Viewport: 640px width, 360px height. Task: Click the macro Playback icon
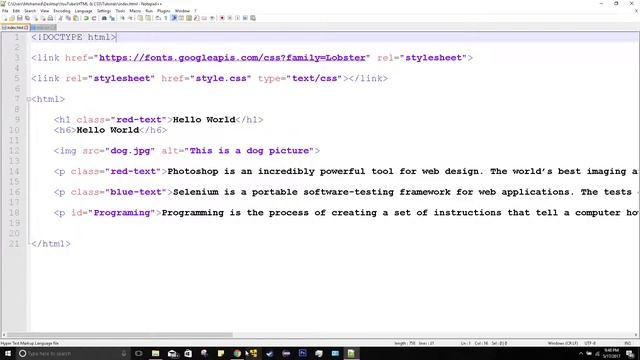pos(238,18)
